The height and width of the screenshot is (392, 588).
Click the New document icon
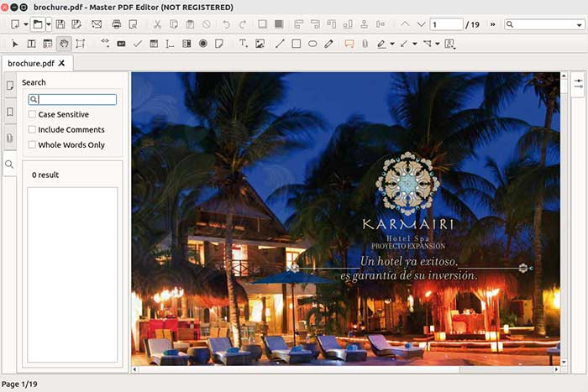tap(15, 24)
